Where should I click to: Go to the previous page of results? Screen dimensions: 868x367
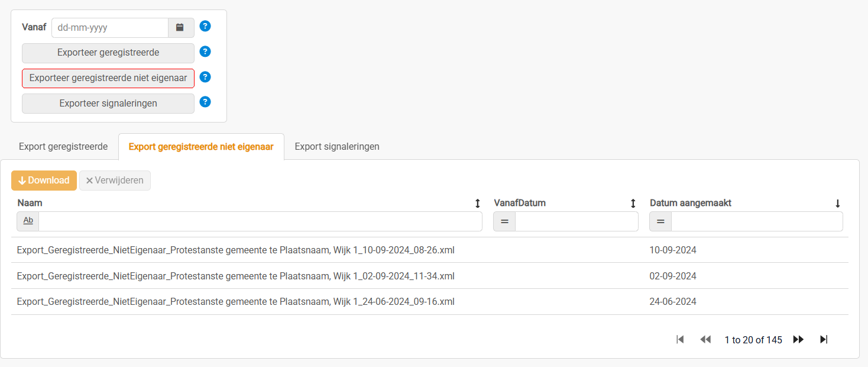[705, 340]
